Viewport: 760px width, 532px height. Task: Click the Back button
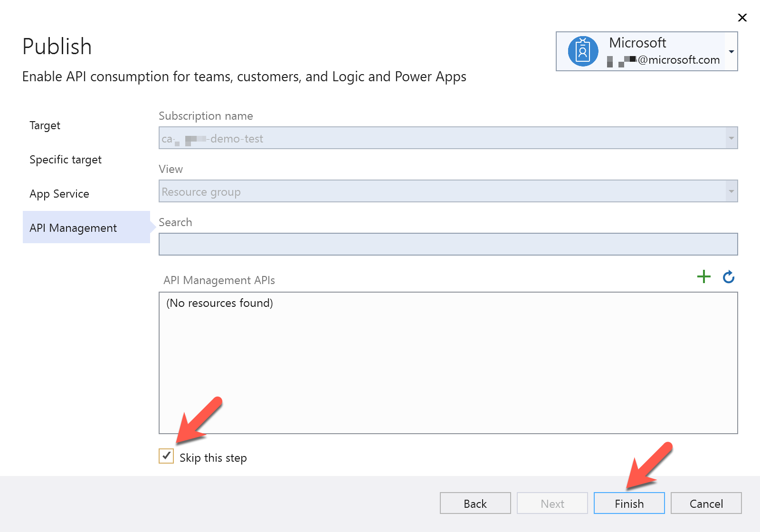[x=475, y=503]
